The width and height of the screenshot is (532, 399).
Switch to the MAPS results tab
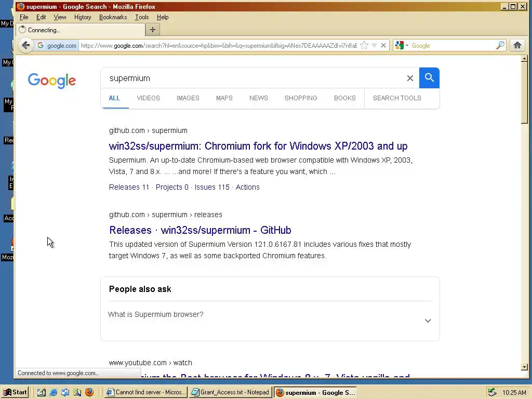[x=224, y=98]
